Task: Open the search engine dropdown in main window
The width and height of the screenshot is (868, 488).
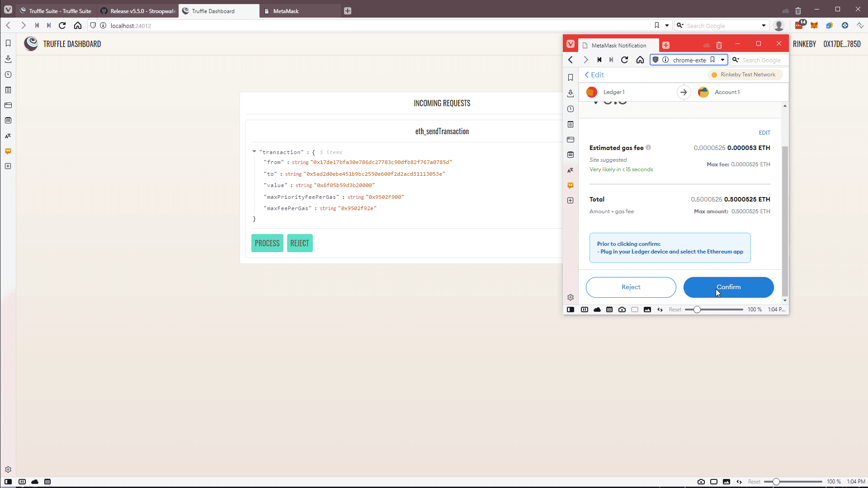Action: [764, 26]
